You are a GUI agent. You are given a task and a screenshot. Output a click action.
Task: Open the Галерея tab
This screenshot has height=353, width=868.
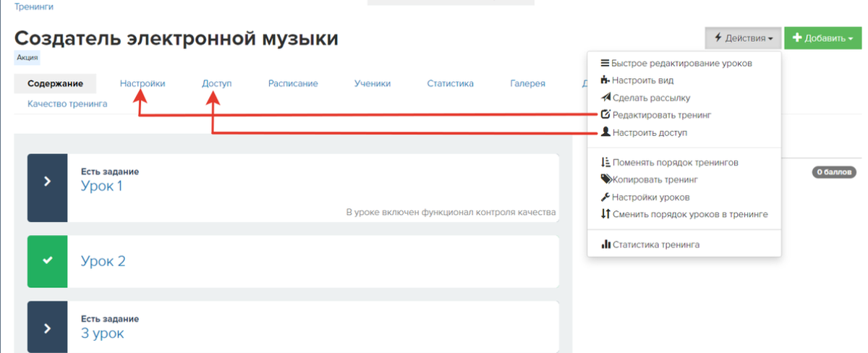(x=527, y=83)
